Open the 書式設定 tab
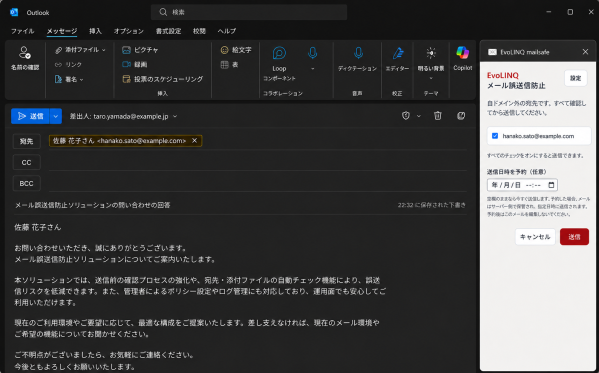This screenshot has width=599, height=373. [x=168, y=31]
